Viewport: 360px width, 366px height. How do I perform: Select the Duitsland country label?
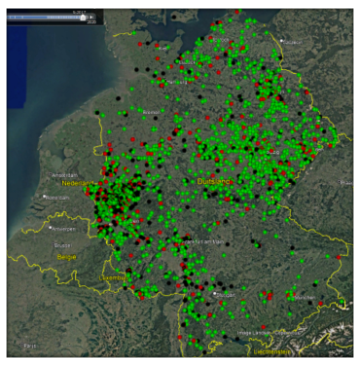coord(214,182)
